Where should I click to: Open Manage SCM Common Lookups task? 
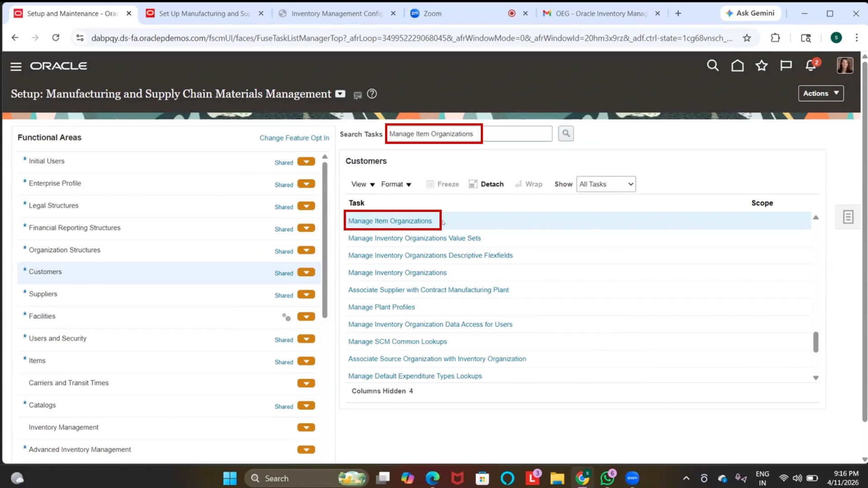pyautogui.click(x=397, y=342)
